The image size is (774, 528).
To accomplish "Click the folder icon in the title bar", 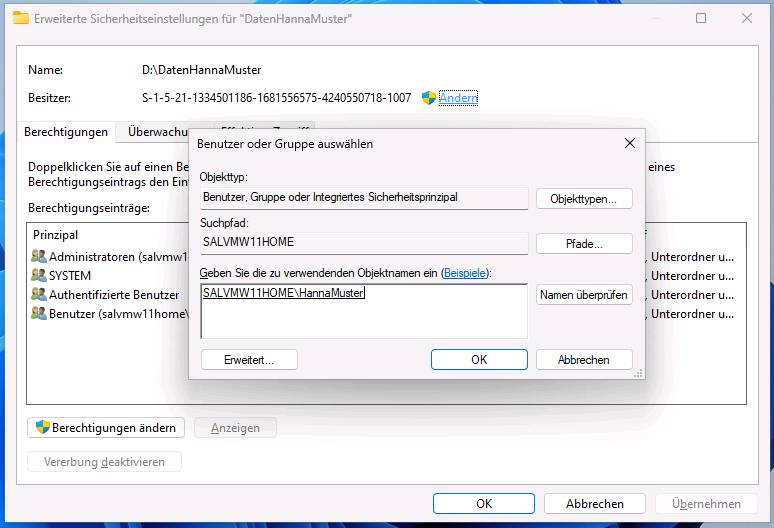I will pyautogui.click(x=21, y=18).
